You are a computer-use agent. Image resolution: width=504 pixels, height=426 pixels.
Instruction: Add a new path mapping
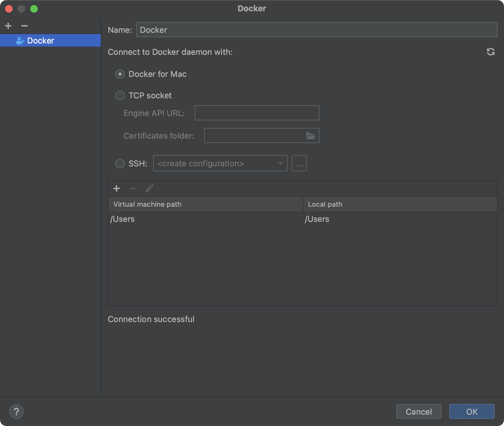pyautogui.click(x=117, y=188)
